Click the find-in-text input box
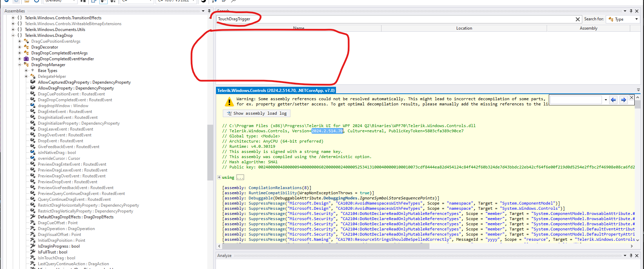The image size is (644, 269). (576, 100)
